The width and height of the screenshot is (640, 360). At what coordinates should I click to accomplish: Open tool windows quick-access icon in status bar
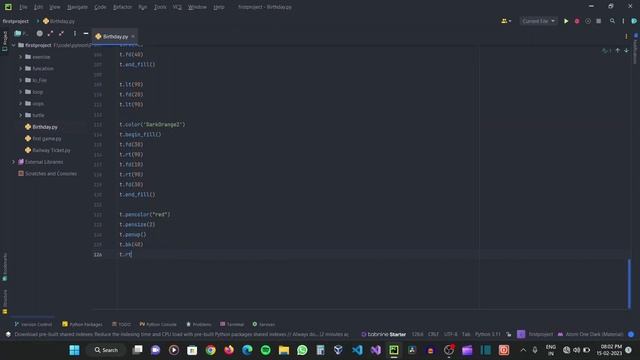pyautogui.click(x=8, y=334)
